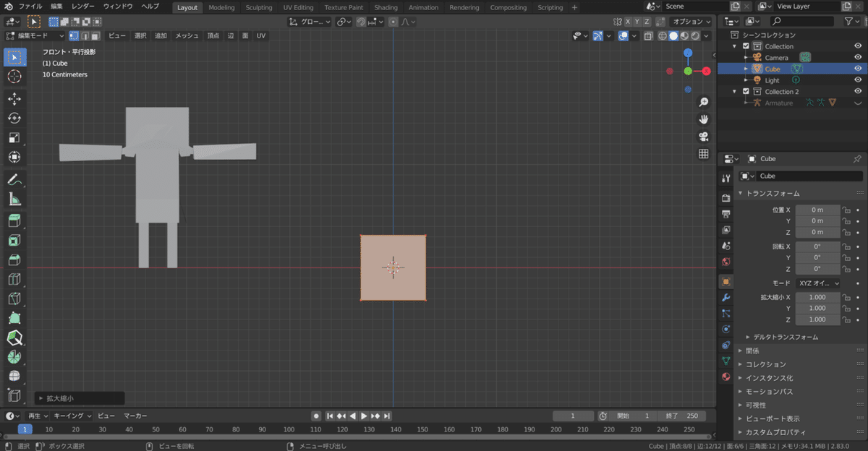Screen dimensions: 868x451
Task: Click the 位置 X value field
Action: [x=817, y=210]
